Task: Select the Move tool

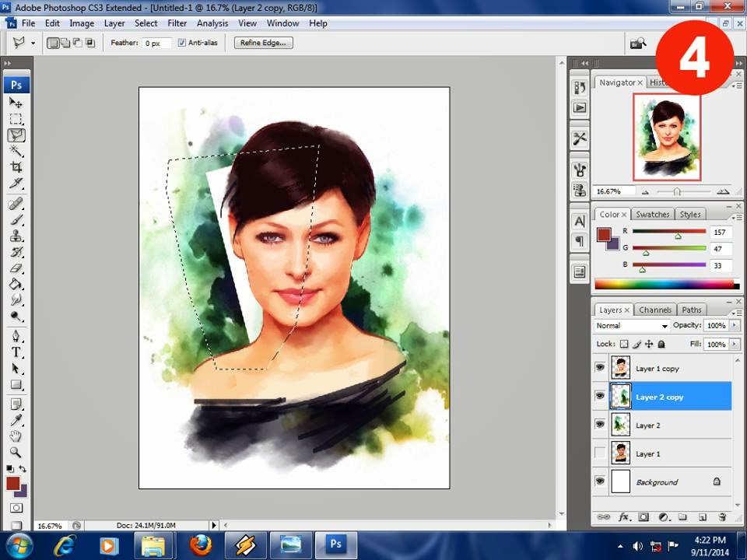Action: [16, 103]
